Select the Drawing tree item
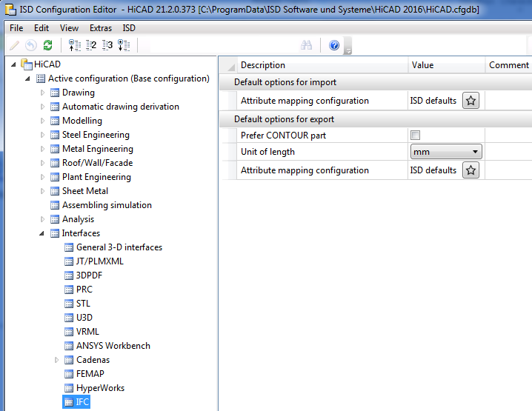 click(79, 93)
